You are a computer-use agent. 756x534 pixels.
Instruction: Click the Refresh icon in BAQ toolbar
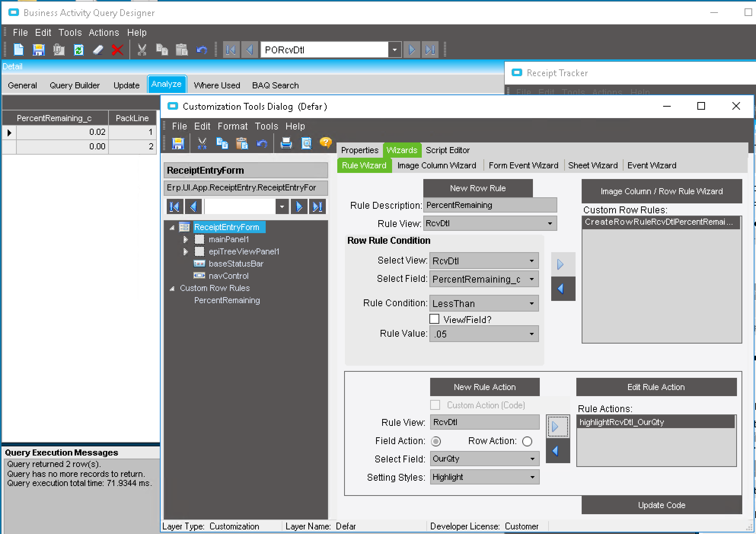[x=78, y=50]
